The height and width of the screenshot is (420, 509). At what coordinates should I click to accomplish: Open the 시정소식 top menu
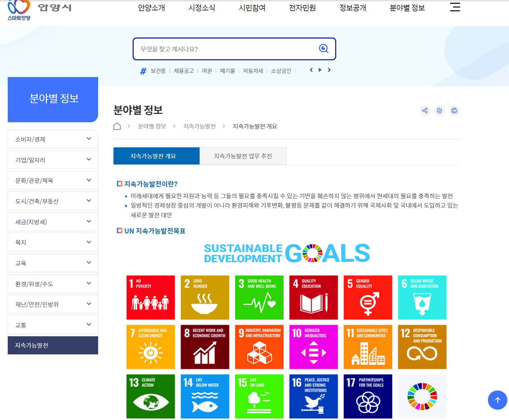coord(202,8)
